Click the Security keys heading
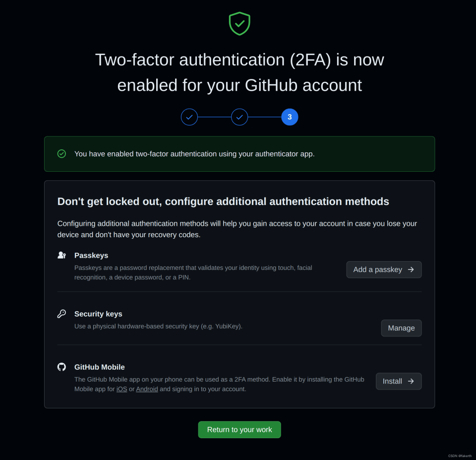This screenshot has height=460, width=476. pyautogui.click(x=98, y=314)
